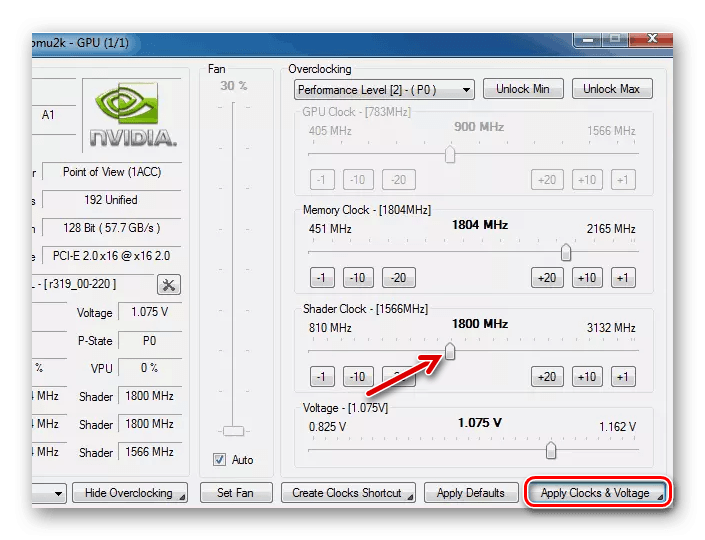Raise Memory Clock using +20 button
Screen dimensions: 705x540
click(546, 278)
